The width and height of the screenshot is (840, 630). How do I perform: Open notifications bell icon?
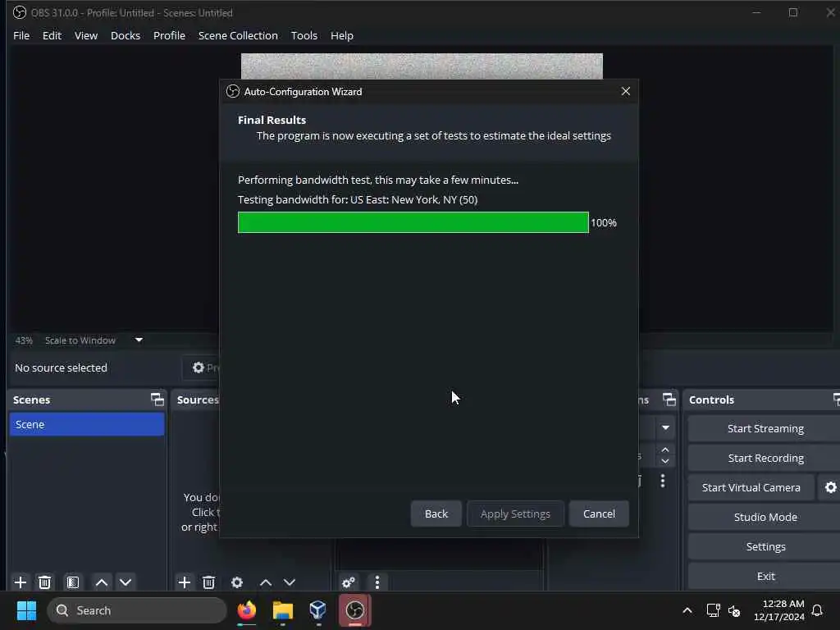818,610
